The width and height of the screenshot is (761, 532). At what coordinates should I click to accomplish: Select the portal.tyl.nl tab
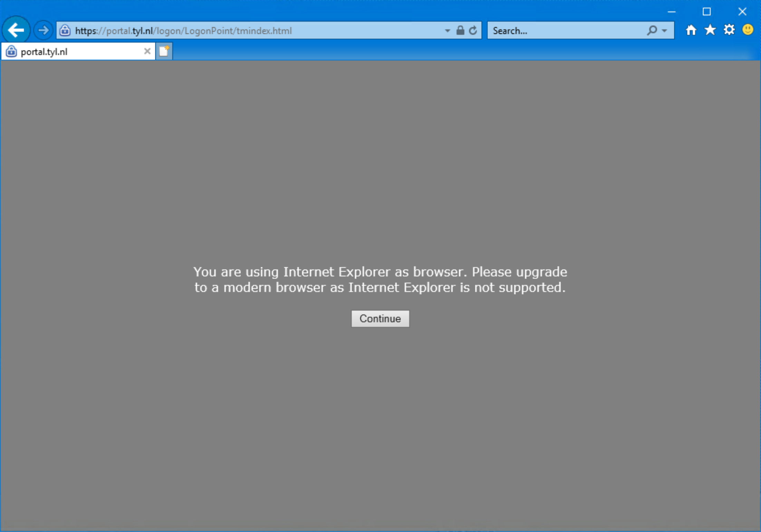(x=78, y=51)
